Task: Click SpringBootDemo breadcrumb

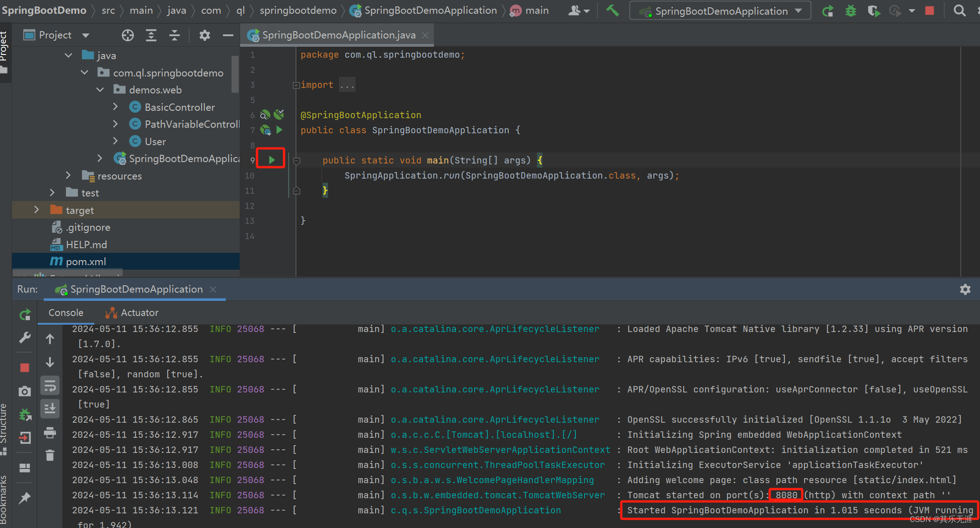Action: [44, 10]
